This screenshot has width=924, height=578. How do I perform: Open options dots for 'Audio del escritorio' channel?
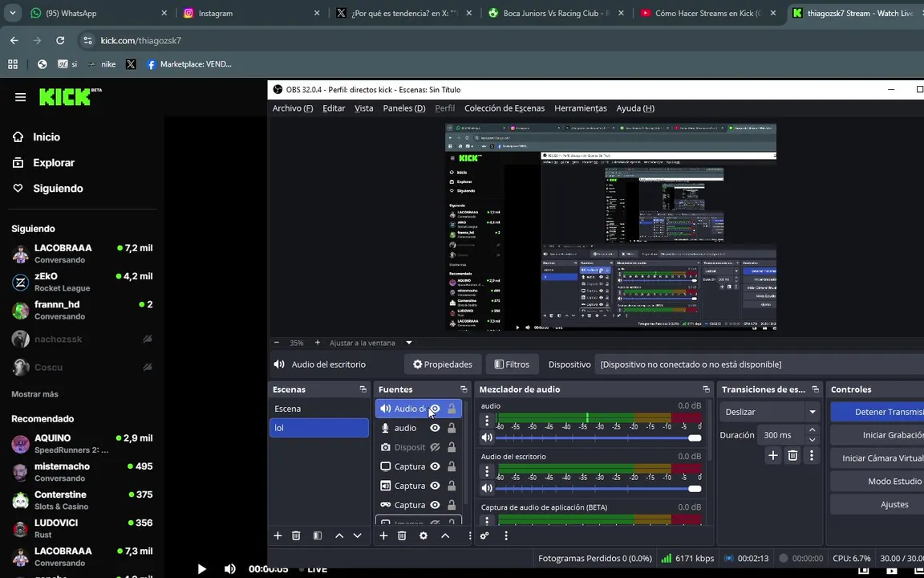(x=487, y=471)
